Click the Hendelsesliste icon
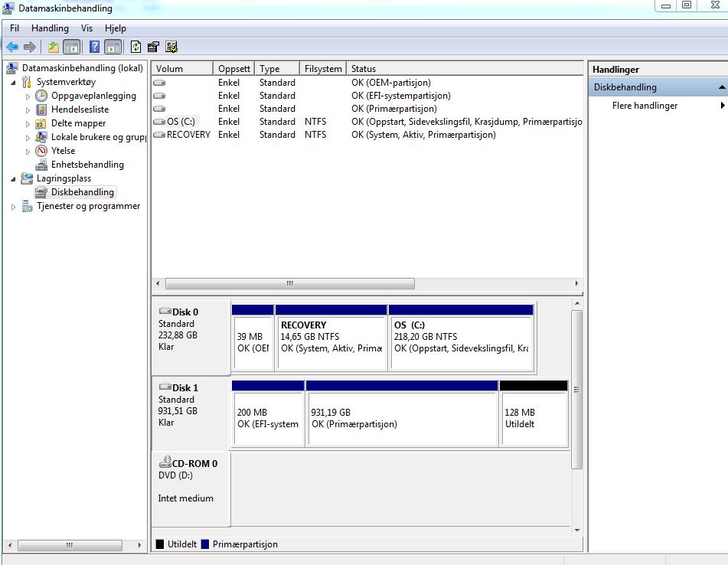 [x=41, y=109]
